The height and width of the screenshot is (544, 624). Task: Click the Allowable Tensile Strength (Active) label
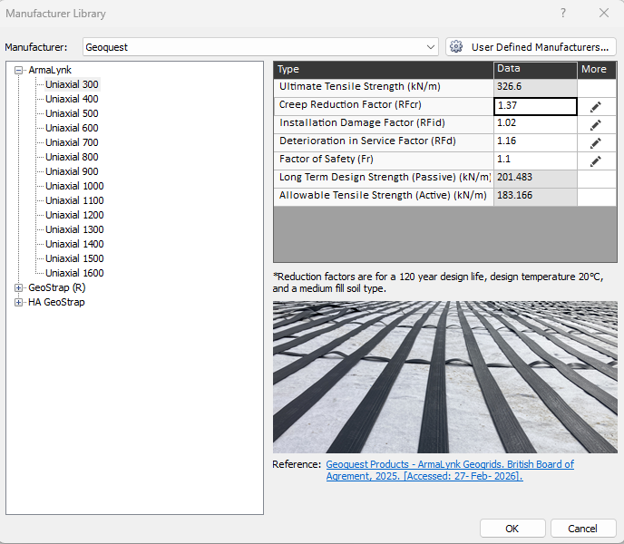point(383,195)
